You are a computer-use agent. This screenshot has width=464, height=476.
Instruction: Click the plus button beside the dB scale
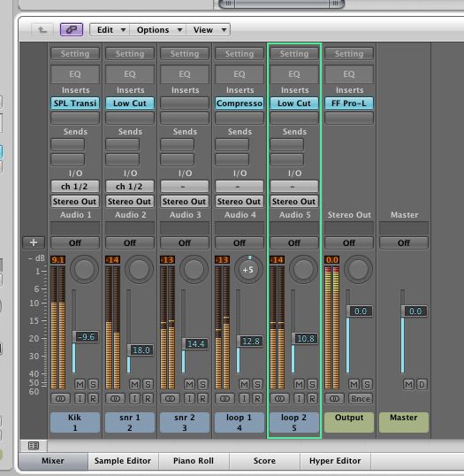pos(34,242)
